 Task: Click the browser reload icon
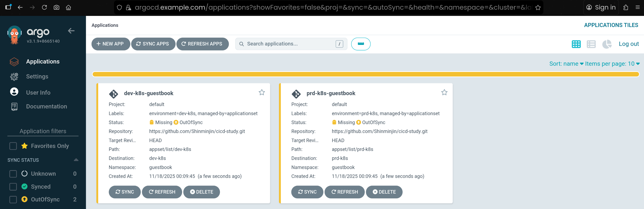(44, 7)
